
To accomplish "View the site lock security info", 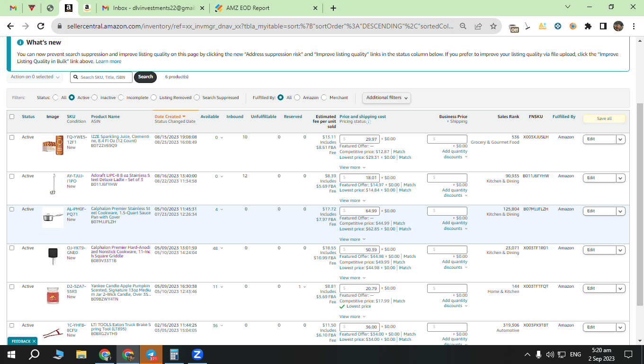I will 60,27.
